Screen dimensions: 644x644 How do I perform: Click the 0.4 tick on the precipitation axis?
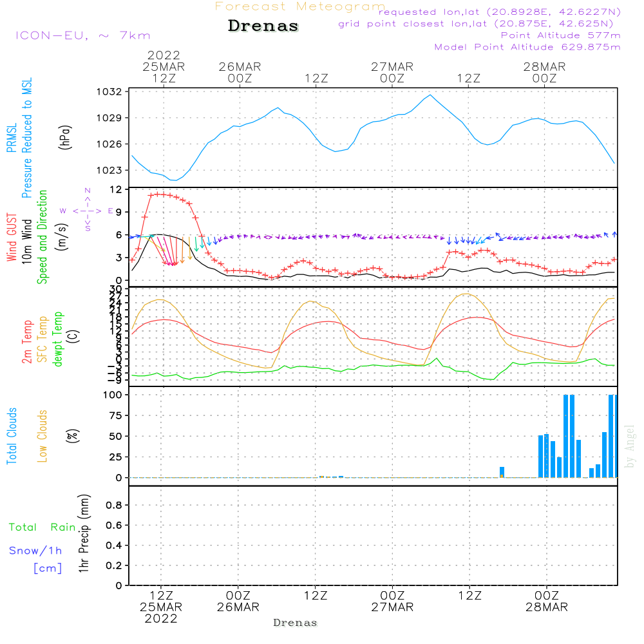coord(114,545)
